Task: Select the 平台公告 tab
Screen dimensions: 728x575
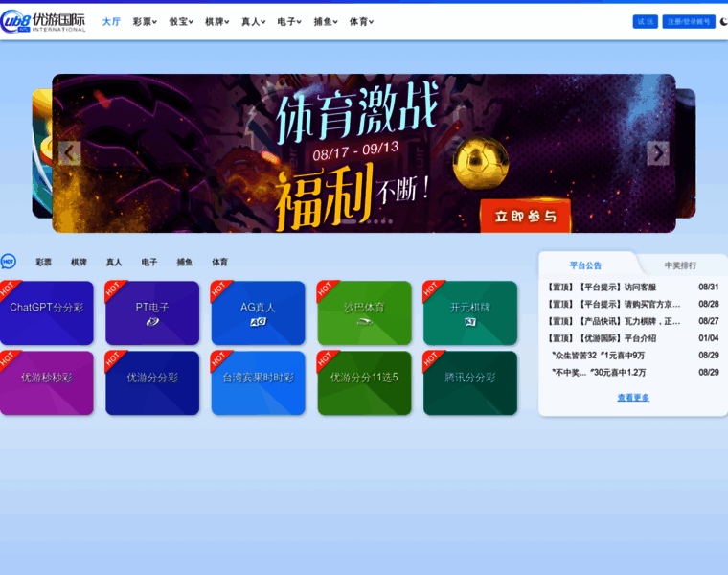Action: point(585,265)
